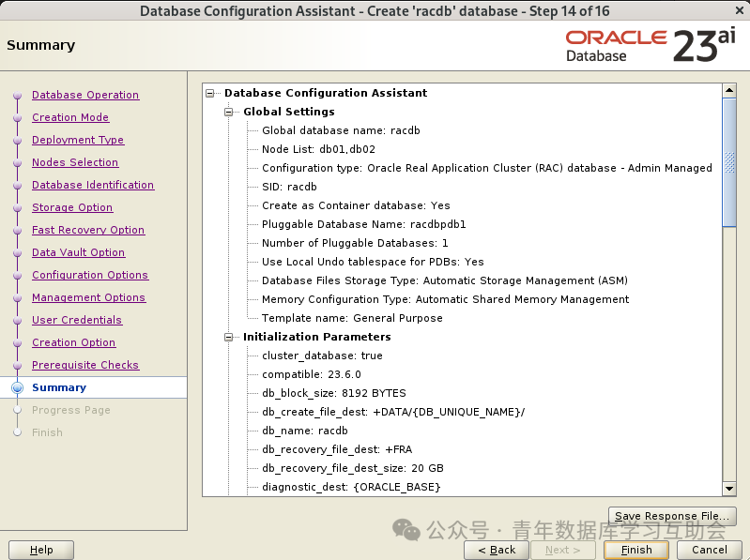Click the Help button
Screen dimensions: 750x560
coord(41,550)
